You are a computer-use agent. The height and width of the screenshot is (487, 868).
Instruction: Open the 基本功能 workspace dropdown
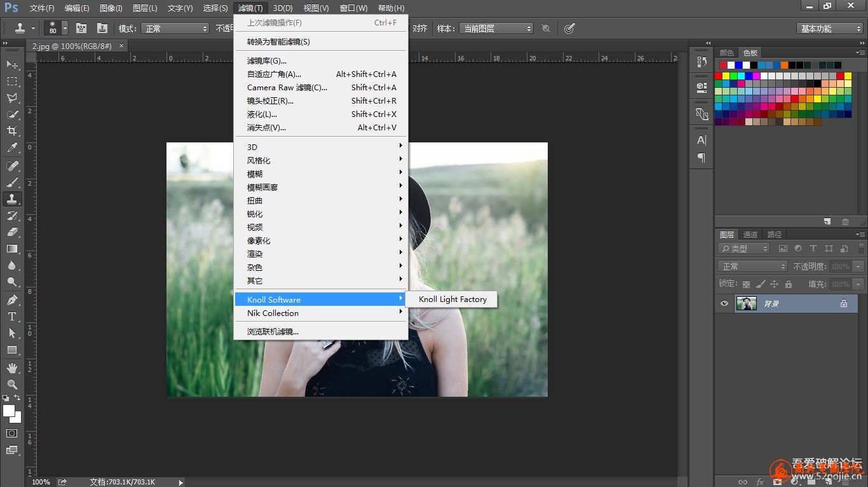pyautogui.click(x=830, y=29)
